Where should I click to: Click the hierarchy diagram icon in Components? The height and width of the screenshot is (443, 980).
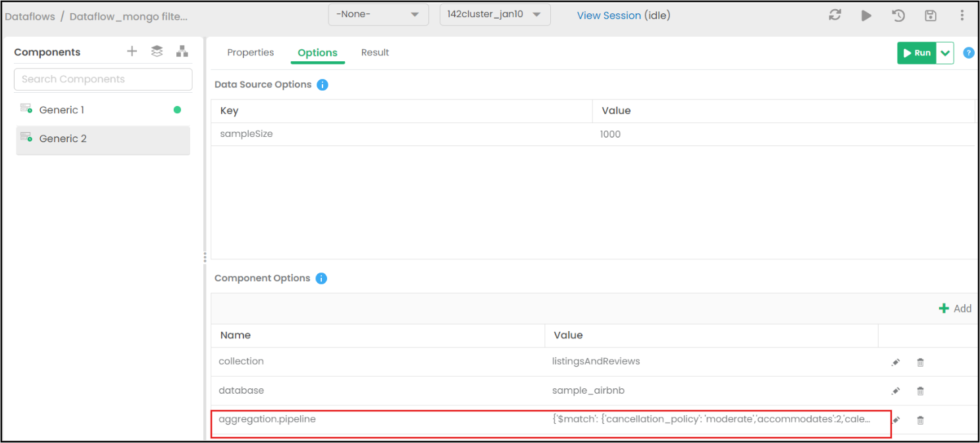point(182,51)
